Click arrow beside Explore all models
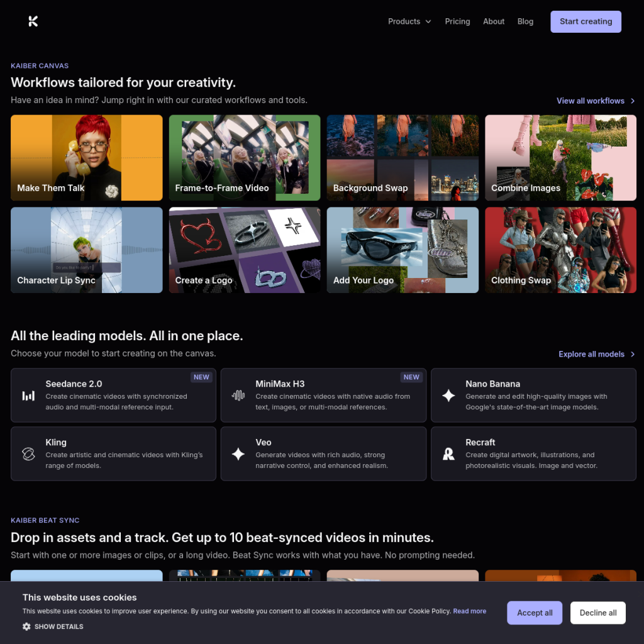 (633, 354)
